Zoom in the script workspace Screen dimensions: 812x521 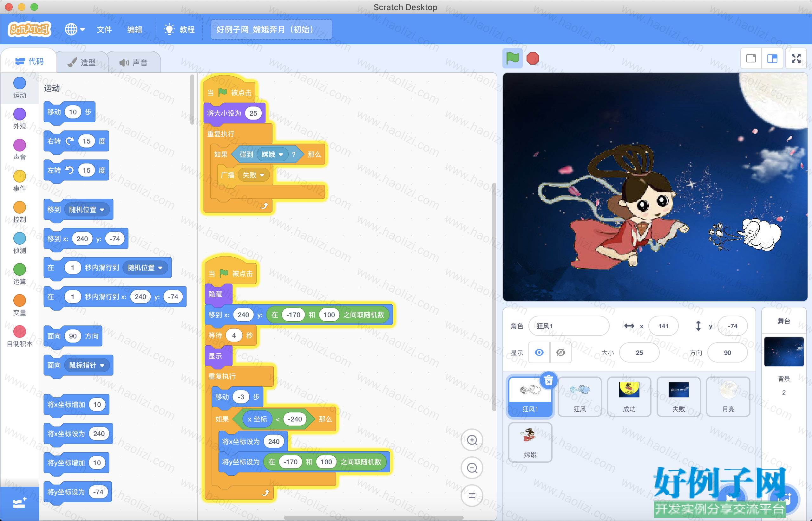472,440
